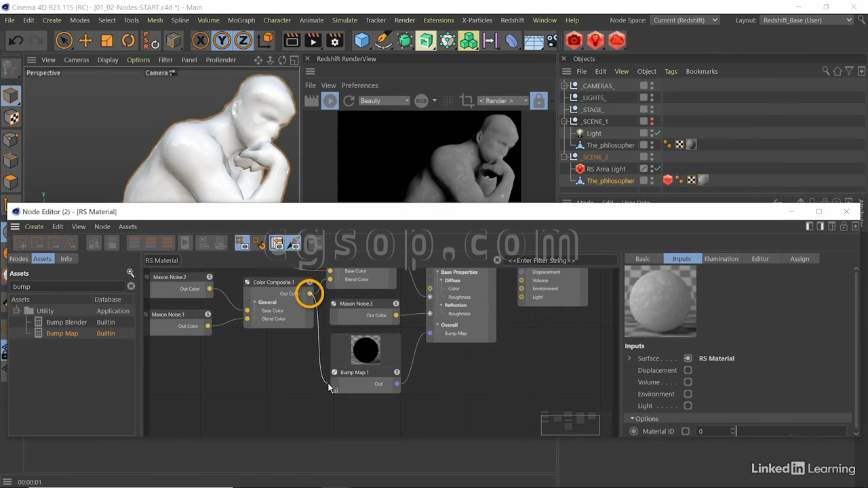Open the MoGraph menu
Screen dimensions: 868x488
(241, 20)
